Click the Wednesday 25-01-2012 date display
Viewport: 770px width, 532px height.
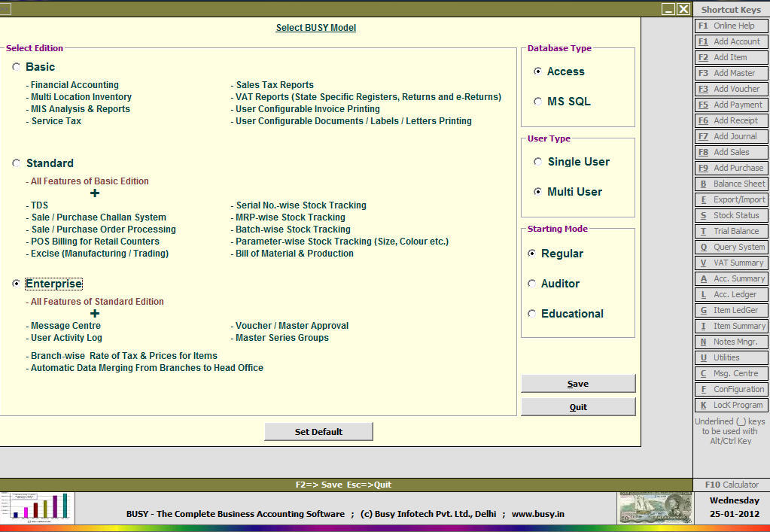click(x=734, y=507)
